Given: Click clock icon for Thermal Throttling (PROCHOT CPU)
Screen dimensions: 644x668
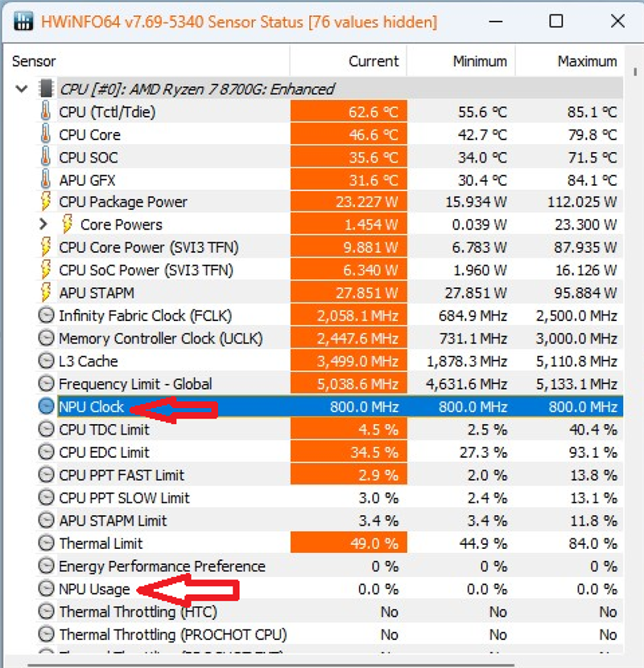Looking at the screenshot, I should tap(46, 634).
